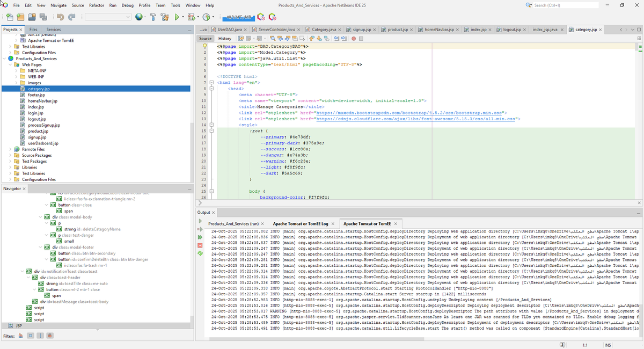644x349 pixels.
Task: Switch to the Services tab
Action: [x=53, y=29]
